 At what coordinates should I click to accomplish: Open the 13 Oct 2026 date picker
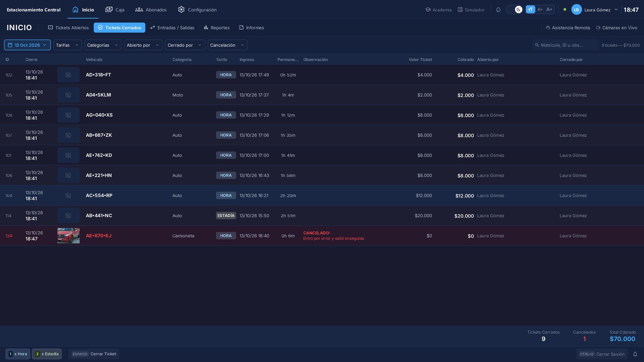(x=27, y=45)
